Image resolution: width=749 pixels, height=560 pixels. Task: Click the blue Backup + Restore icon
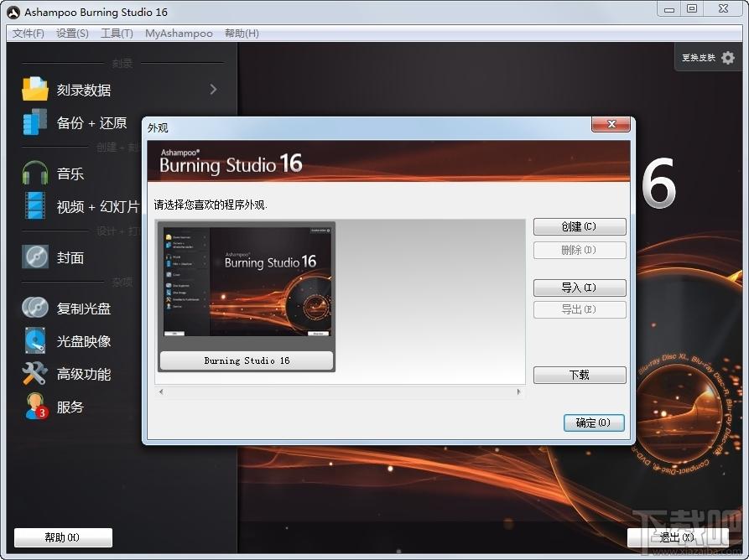tap(35, 122)
